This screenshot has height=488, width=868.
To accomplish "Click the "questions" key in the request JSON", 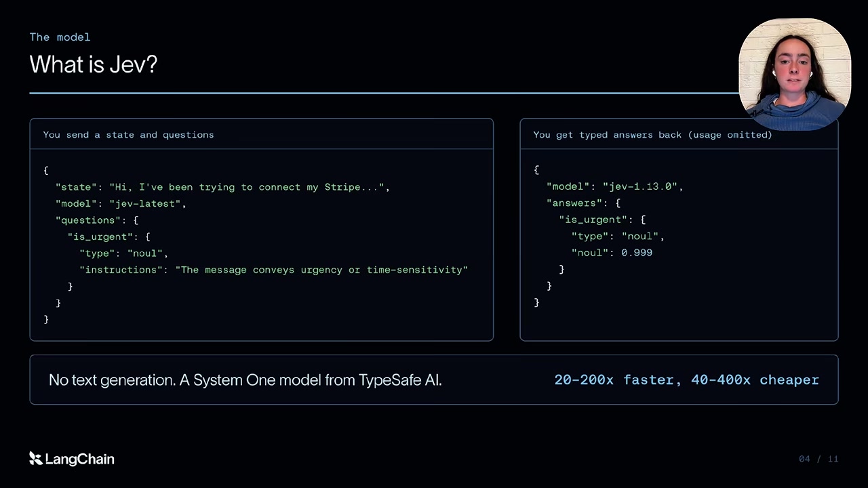I will pos(89,220).
